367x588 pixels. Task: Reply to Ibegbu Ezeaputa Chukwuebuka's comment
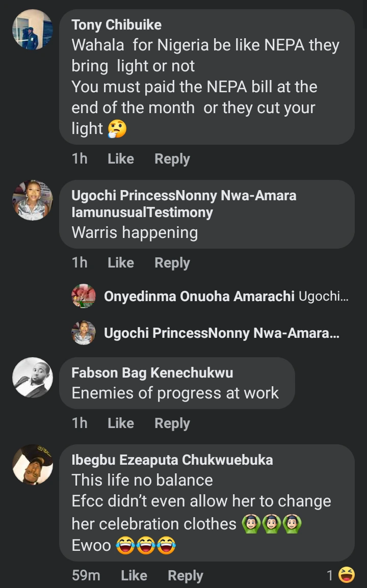pyautogui.click(x=186, y=576)
